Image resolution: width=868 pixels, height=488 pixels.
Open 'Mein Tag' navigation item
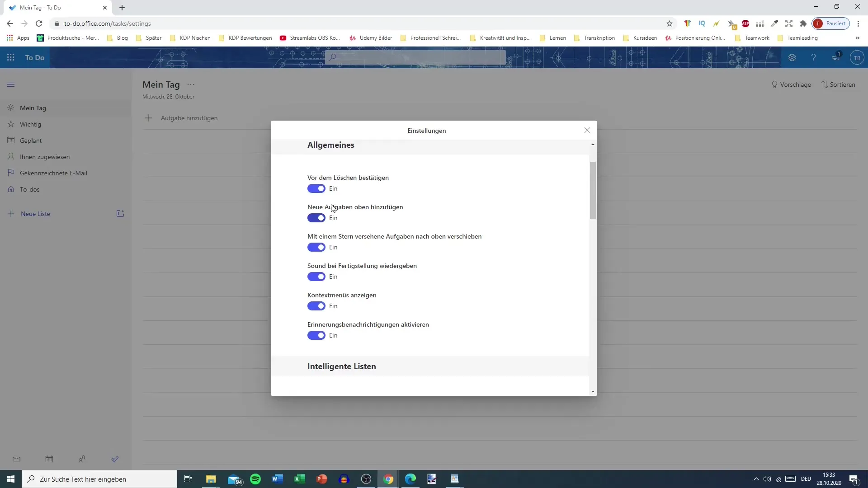tap(32, 107)
